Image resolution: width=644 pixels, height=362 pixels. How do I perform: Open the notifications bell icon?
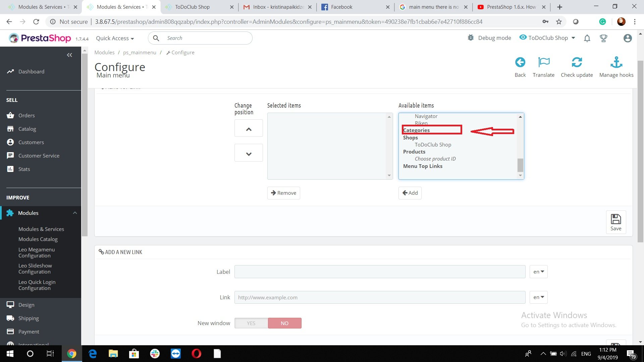(x=587, y=38)
